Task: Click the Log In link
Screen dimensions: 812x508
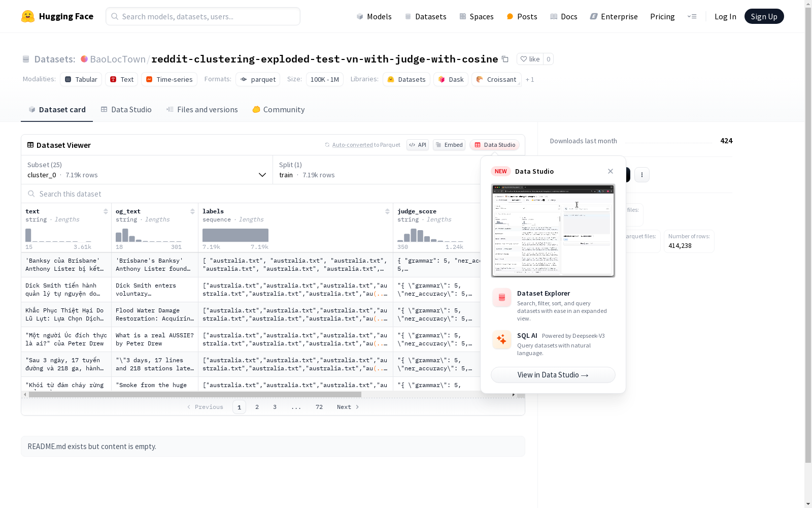Action: 725,16
